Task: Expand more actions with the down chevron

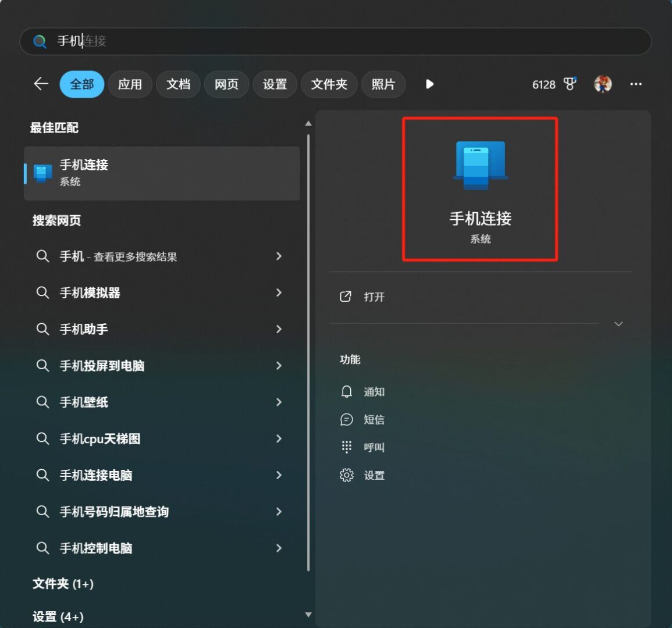Action: [618, 323]
